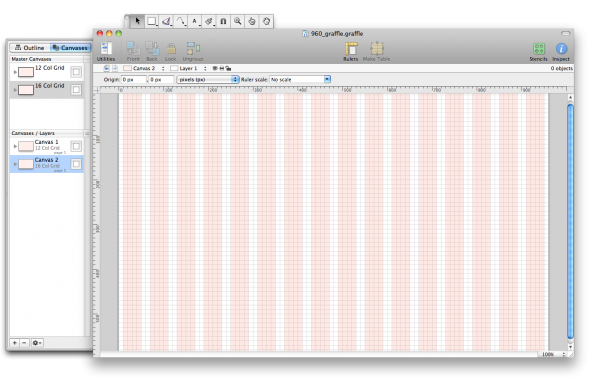Select the Text tool
Image resolution: width=590 pixels, height=379 pixels.
tap(195, 21)
